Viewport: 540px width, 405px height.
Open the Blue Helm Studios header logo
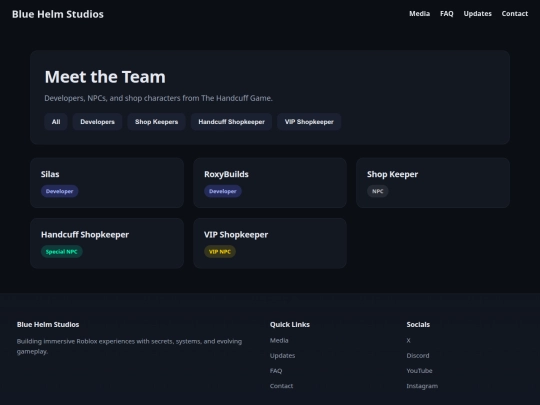click(58, 14)
